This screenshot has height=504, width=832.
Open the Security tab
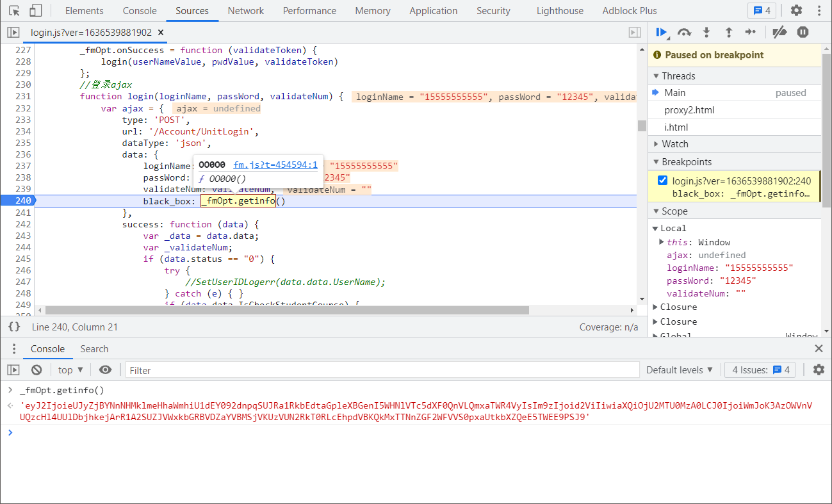(x=493, y=10)
